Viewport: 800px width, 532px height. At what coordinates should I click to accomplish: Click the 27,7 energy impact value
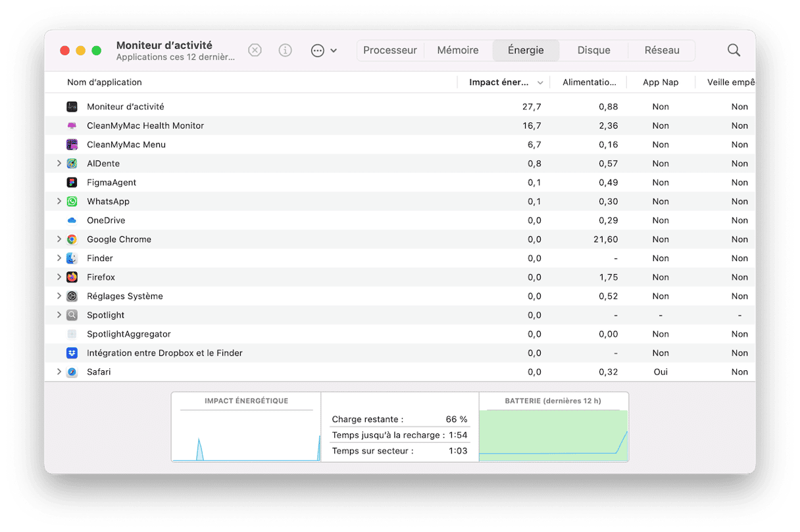click(532, 107)
